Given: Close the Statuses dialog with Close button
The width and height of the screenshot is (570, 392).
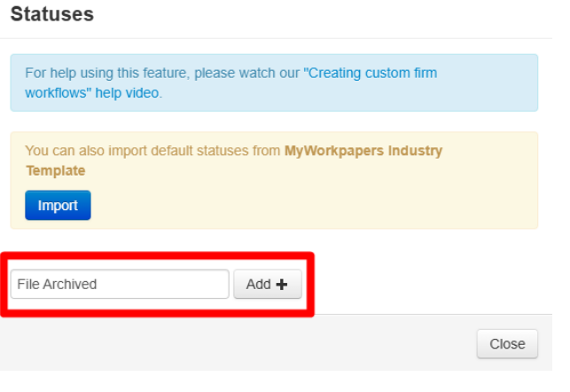Looking at the screenshot, I should (507, 344).
